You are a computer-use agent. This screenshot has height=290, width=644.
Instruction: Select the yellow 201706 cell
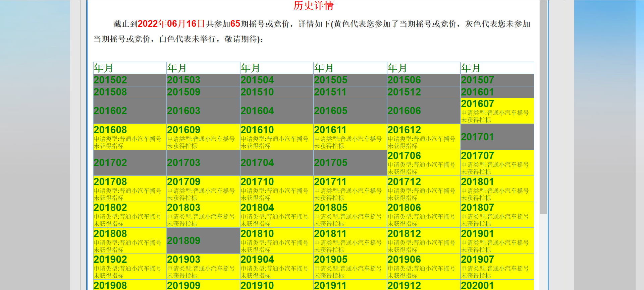click(x=423, y=163)
